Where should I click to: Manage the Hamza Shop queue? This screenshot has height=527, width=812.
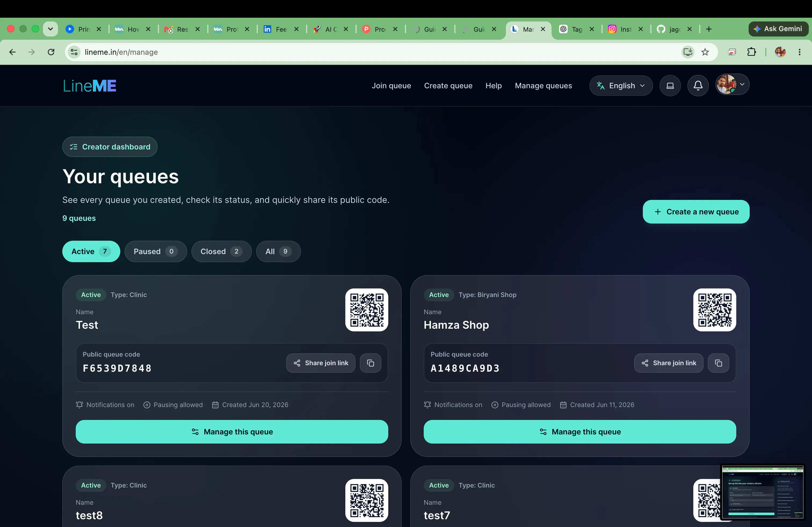(580, 431)
